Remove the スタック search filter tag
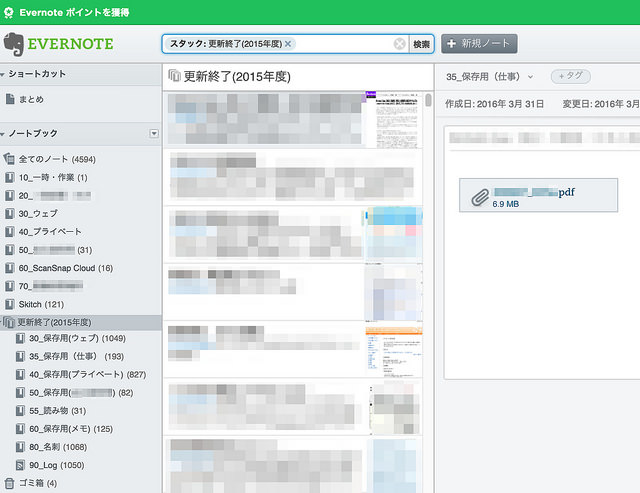The height and width of the screenshot is (493, 640). click(288, 44)
